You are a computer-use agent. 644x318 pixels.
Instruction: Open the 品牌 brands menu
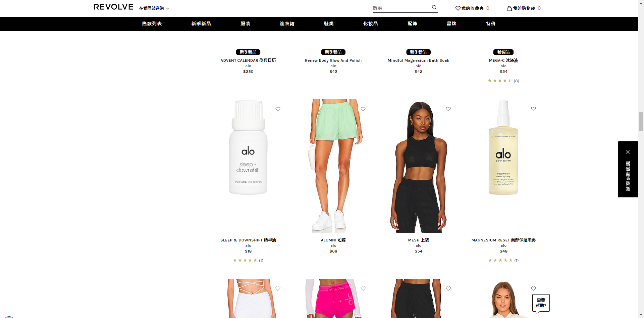pos(451,24)
